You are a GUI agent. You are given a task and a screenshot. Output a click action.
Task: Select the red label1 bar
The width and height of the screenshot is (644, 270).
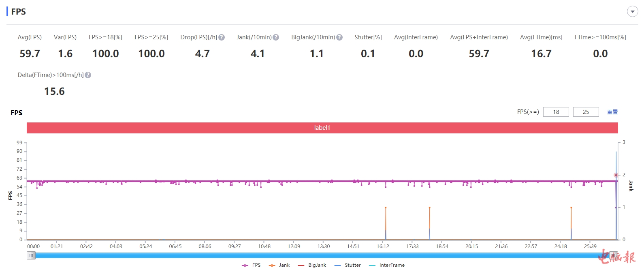tap(322, 128)
